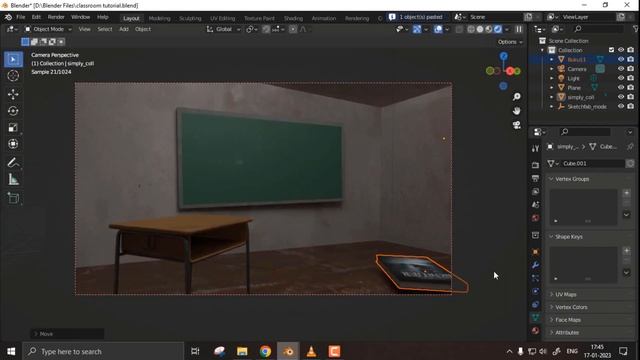
Task: Hide the Light object via eye icon
Action: [621, 78]
